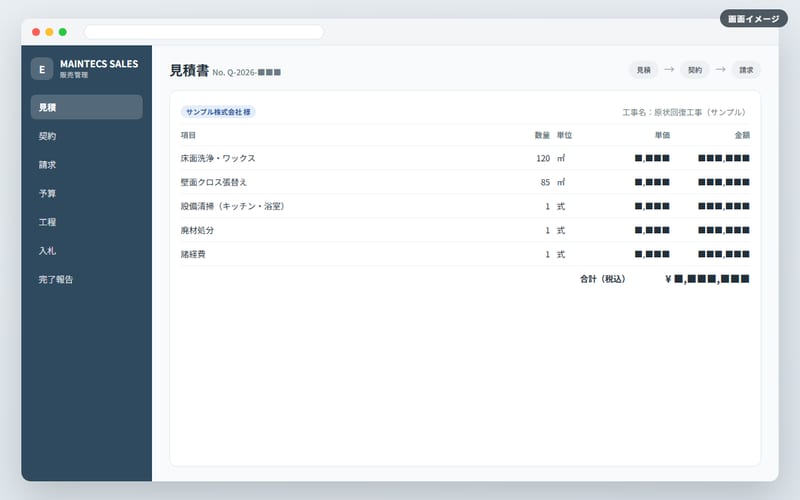The image size is (800, 500).
Task: Click the サンプル株式会社 様 customer tag
Action: click(x=218, y=112)
